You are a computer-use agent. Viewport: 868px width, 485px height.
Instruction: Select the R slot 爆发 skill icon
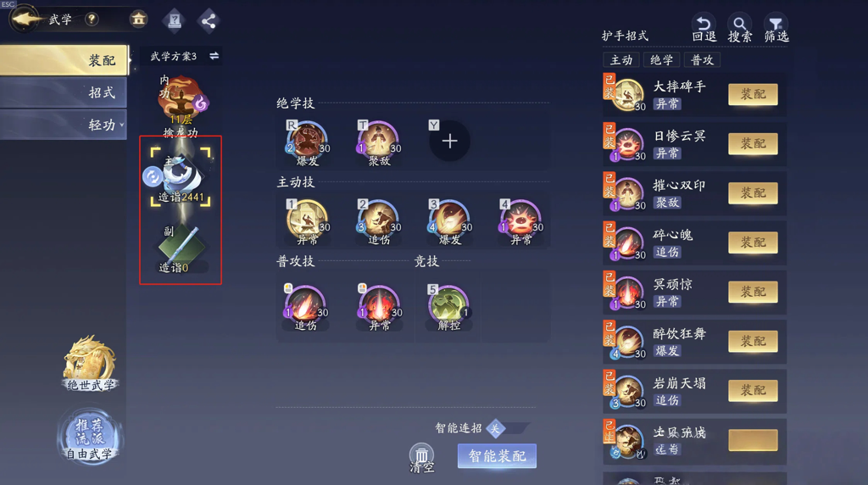pyautogui.click(x=307, y=142)
